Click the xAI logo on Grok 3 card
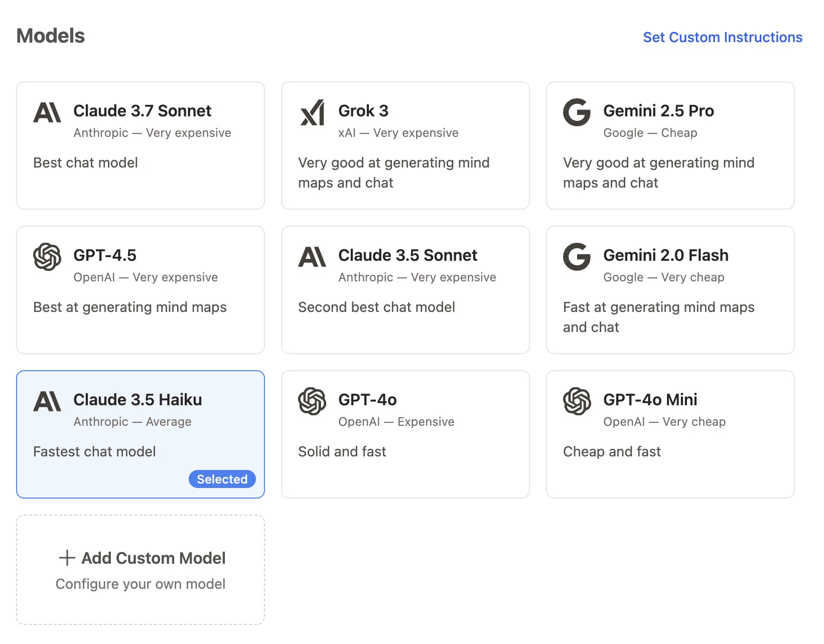The height and width of the screenshot is (644, 824). [x=312, y=112]
